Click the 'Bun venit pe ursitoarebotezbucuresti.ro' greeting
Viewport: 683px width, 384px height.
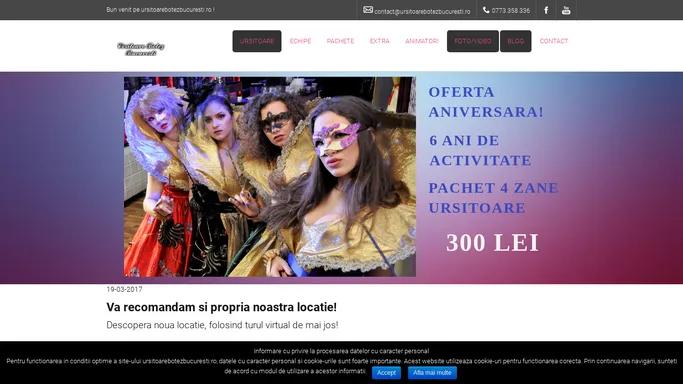coord(160,9)
